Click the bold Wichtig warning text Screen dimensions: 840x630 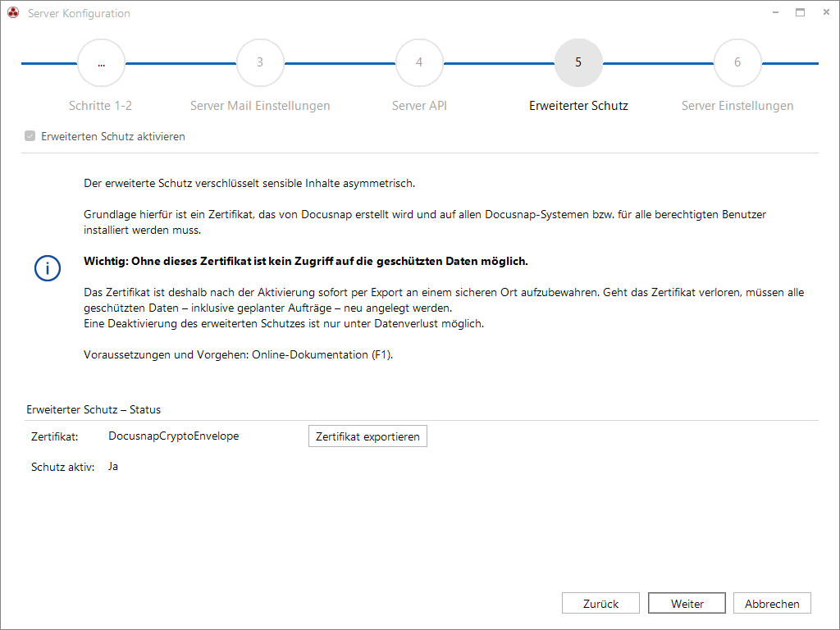coord(306,262)
